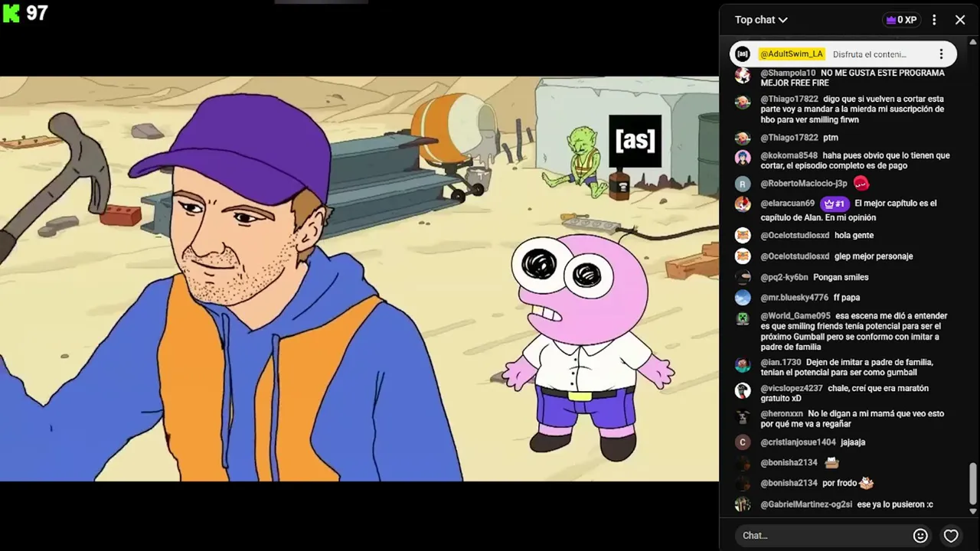980x551 pixels.
Task: Click @cristianjosue1404 avatar
Action: pos(743,442)
